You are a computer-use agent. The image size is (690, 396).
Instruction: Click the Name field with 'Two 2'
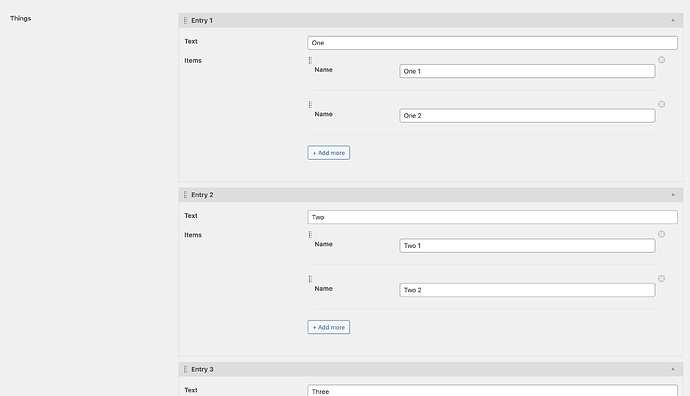tap(527, 290)
